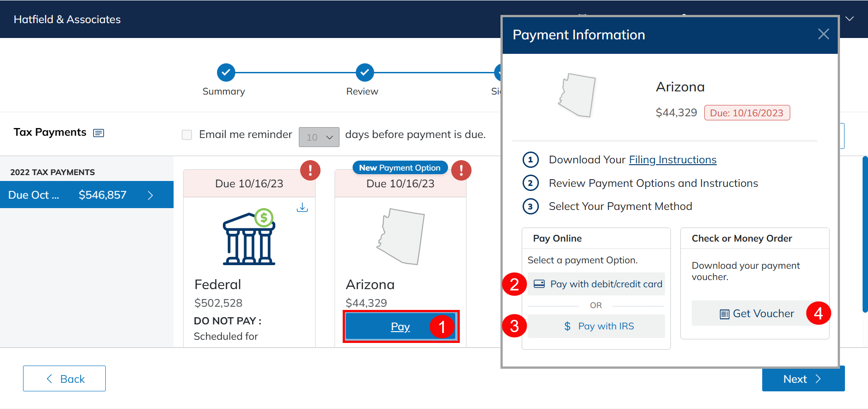Click the Tax Payments notes icon
Image resolution: width=868 pixels, height=409 pixels.
[99, 133]
